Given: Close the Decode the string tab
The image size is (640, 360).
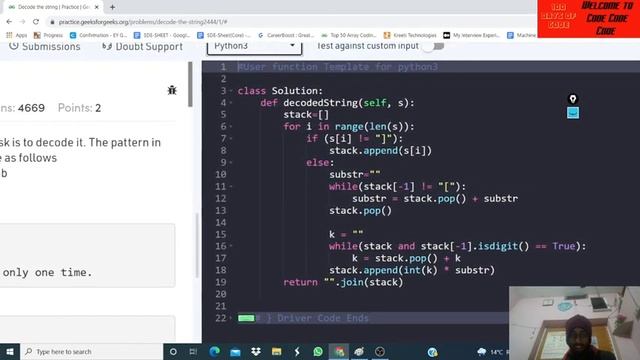Looking at the screenshot, I should point(97,7).
